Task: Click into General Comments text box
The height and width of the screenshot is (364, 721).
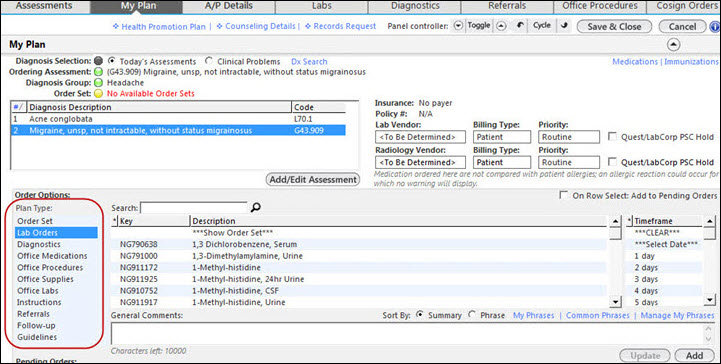Action: pos(408,334)
